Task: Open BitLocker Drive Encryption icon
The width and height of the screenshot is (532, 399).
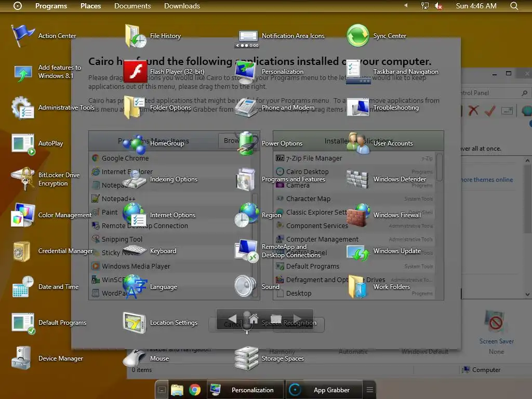Action: (22, 179)
